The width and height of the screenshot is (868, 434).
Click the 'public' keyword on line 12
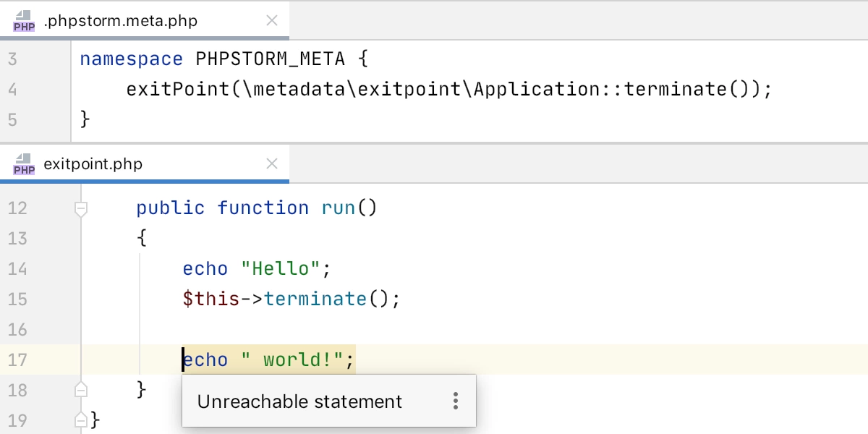click(x=171, y=208)
